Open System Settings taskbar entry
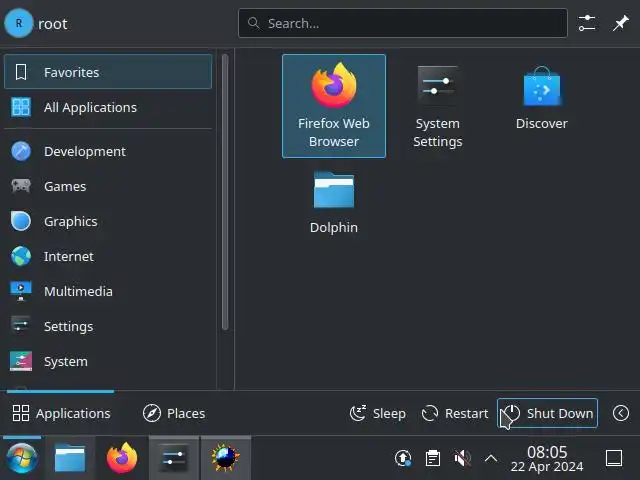 coord(174,458)
